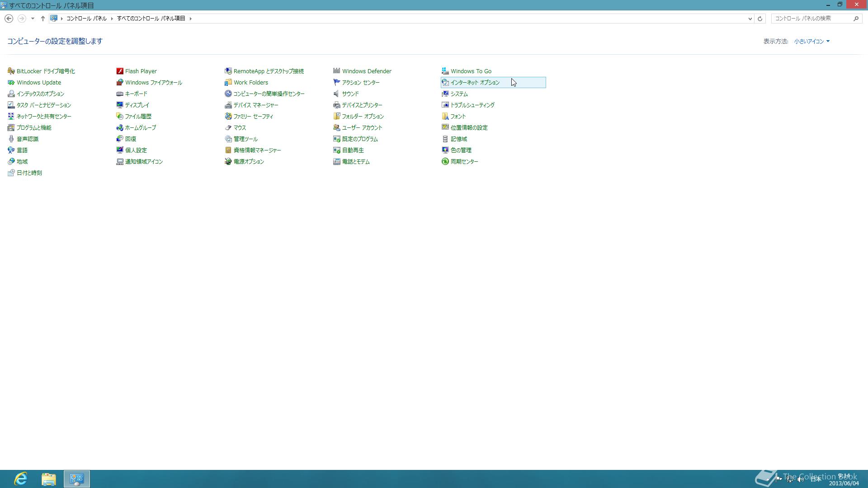Open 電話とモデム link
The width and height of the screenshot is (868, 488).
click(356, 161)
